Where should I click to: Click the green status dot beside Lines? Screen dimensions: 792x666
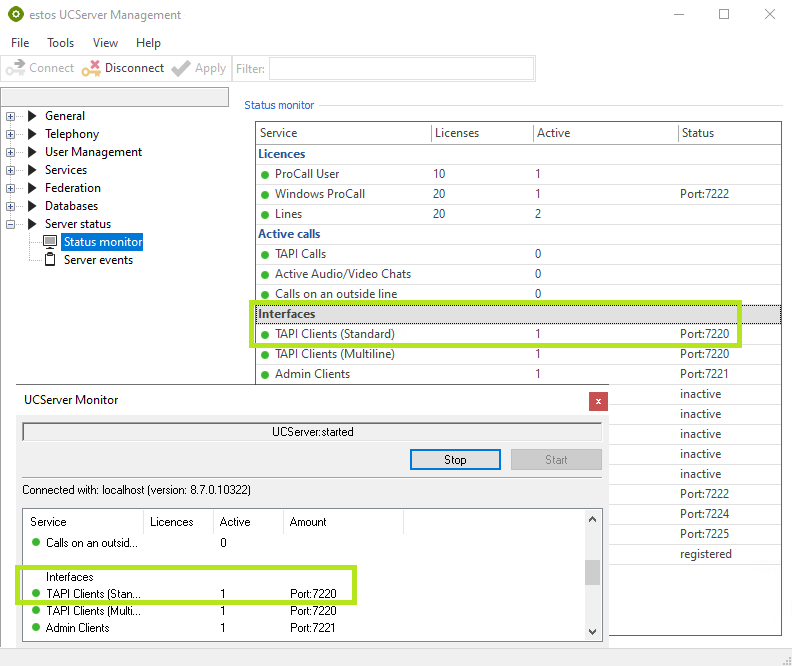[265, 214]
